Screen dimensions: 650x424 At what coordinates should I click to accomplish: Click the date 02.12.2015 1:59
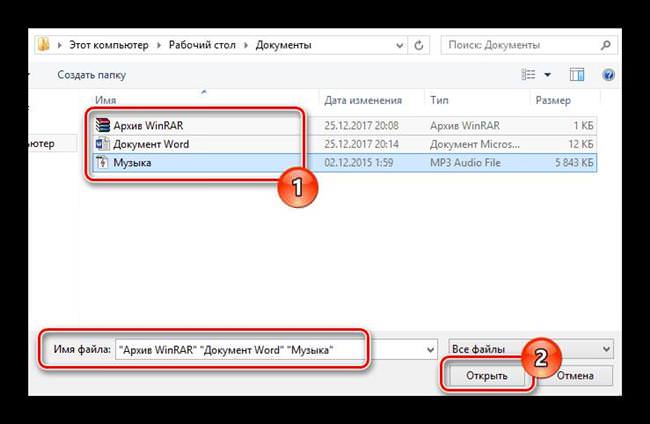tap(359, 162)
